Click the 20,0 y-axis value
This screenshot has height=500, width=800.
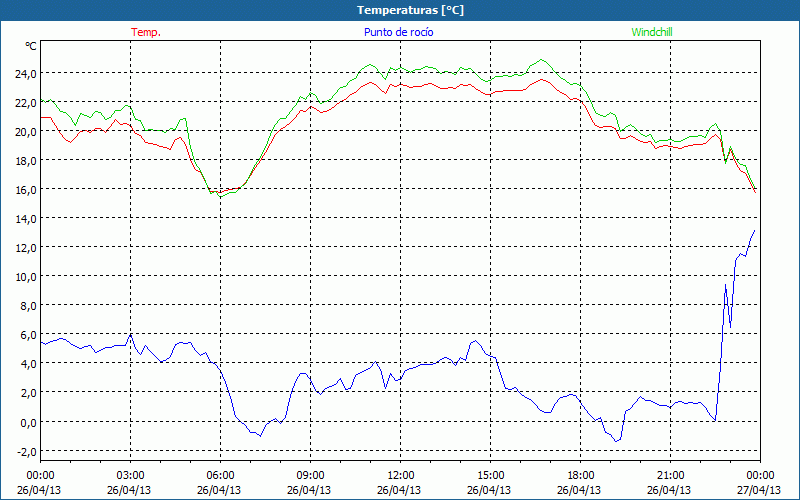tap(25, 132)
